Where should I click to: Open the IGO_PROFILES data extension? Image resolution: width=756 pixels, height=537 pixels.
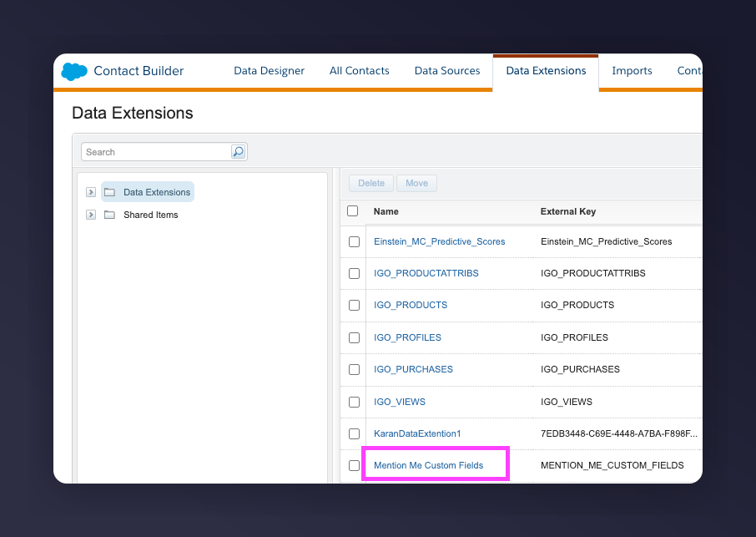tap(407, 337)
